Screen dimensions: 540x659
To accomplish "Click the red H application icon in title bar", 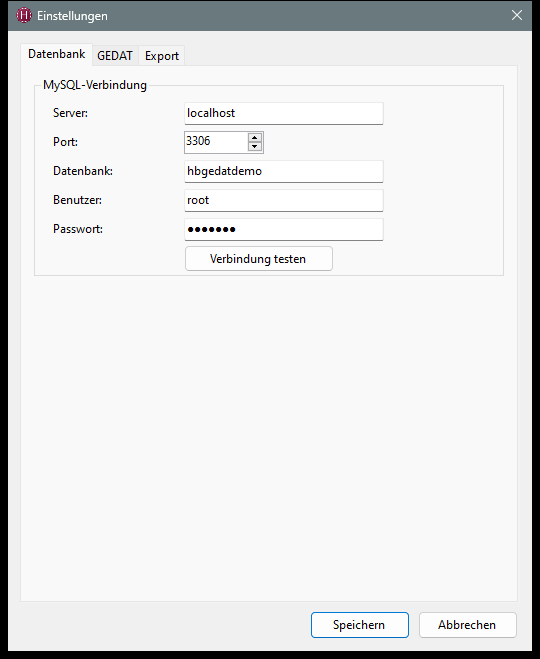I will [24, 16].
